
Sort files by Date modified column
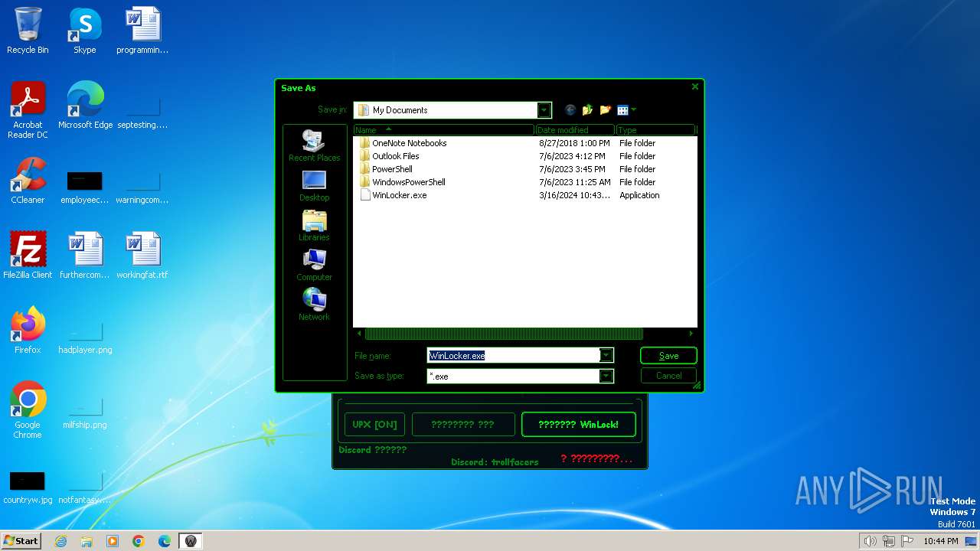[575, 130]
